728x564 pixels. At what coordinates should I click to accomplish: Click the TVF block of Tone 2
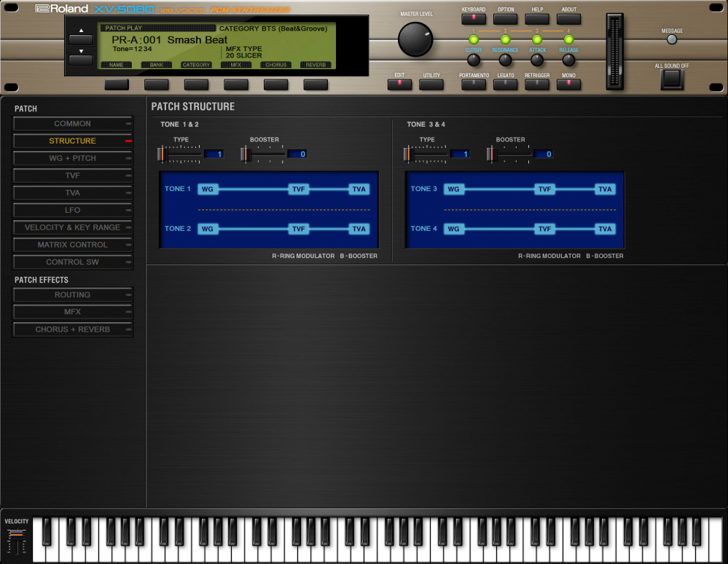pos(299,229)
